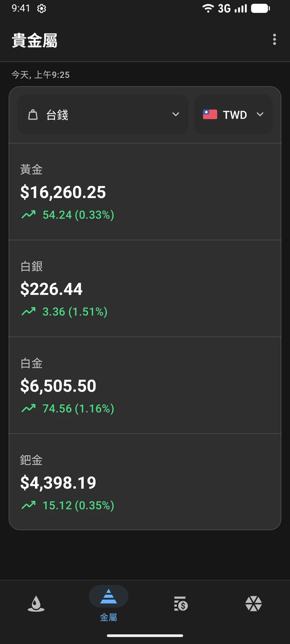Tap the gold upward trend arrow

(29, 215)
